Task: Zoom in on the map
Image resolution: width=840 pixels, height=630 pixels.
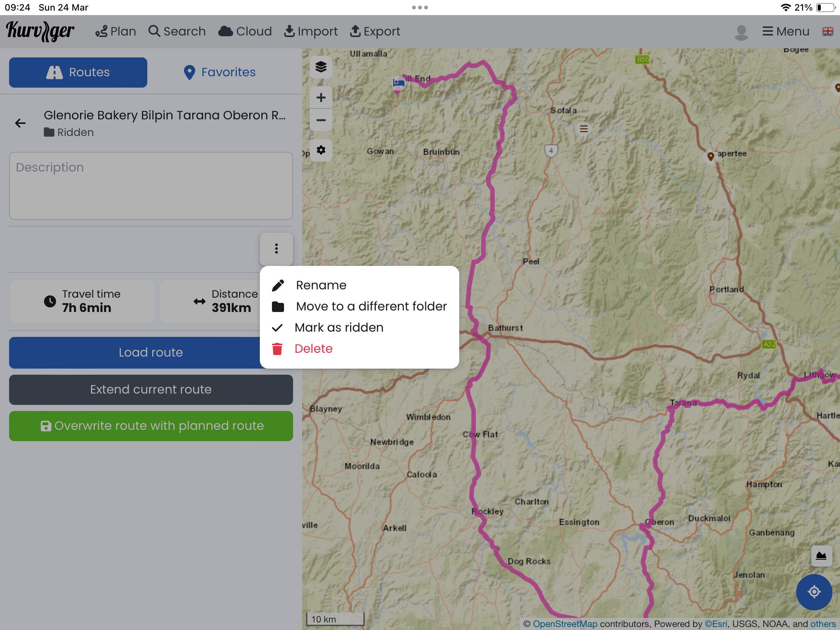Action: pos(321,97)
